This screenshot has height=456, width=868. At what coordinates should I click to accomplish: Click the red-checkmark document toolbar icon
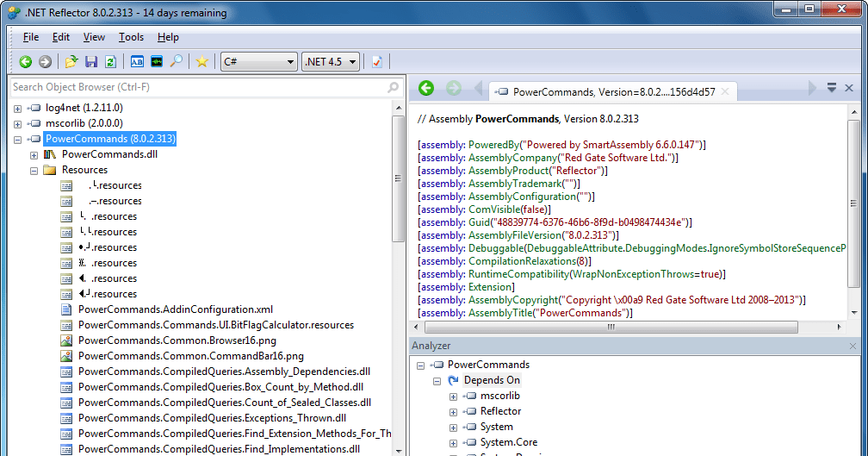(x=377, y=61)
